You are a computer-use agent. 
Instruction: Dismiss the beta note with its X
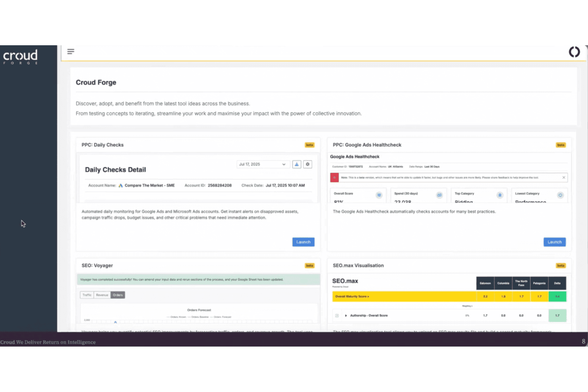click(564, 178)
